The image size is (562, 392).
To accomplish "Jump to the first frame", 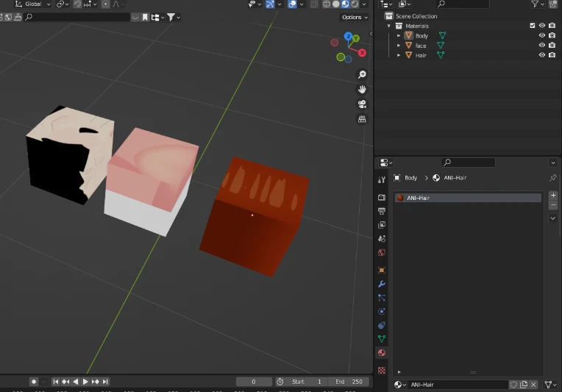I will point(56,382).
